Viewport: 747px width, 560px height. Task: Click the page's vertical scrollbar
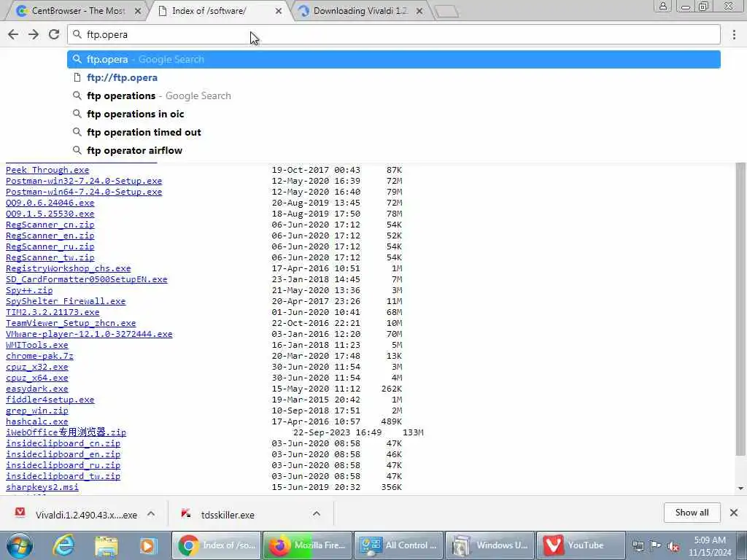click(x=740, y=309)
